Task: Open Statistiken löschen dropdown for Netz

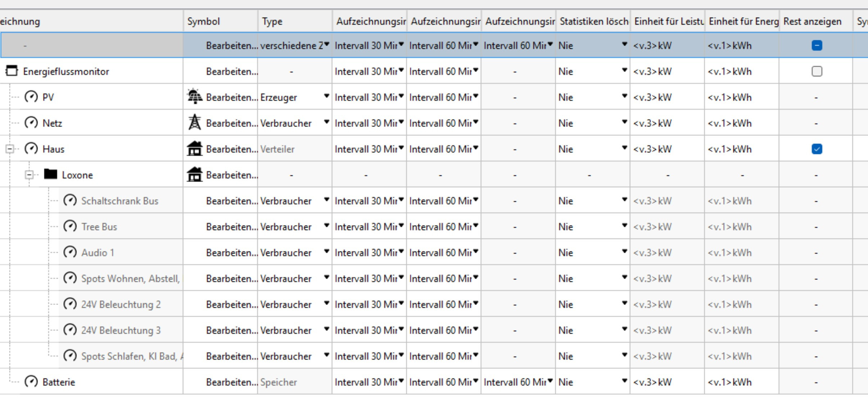Action: pyautogui.click(x=624, y=122)
